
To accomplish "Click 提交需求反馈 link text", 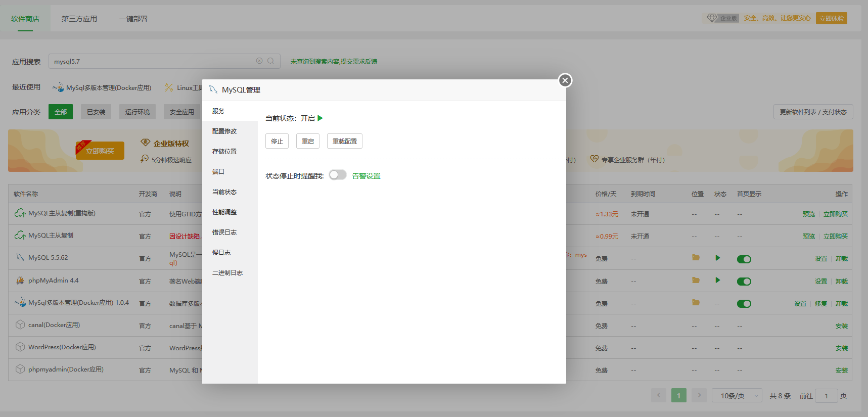I will [359, 61].
